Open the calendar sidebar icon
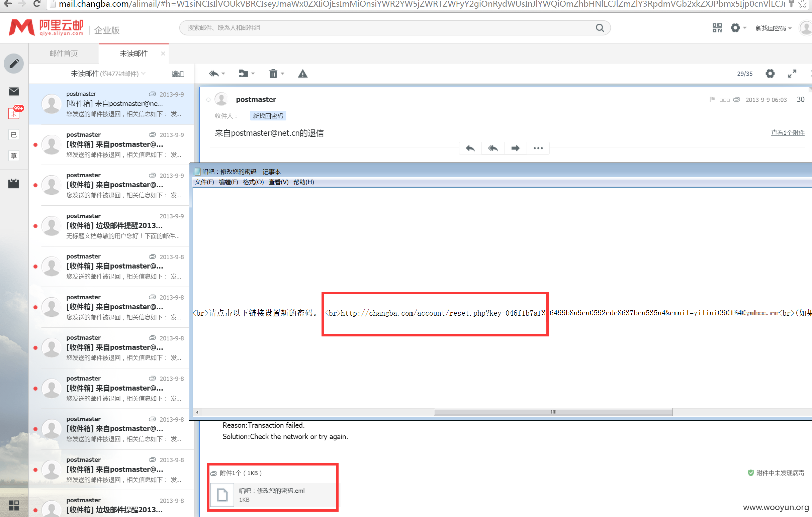The image size is (812, 517). 14,183
